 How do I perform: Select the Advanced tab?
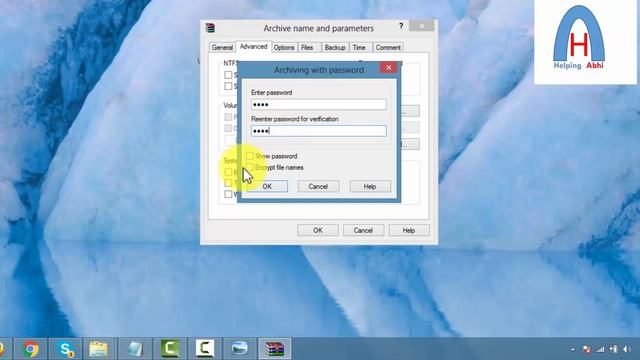[x=253, y=47]
